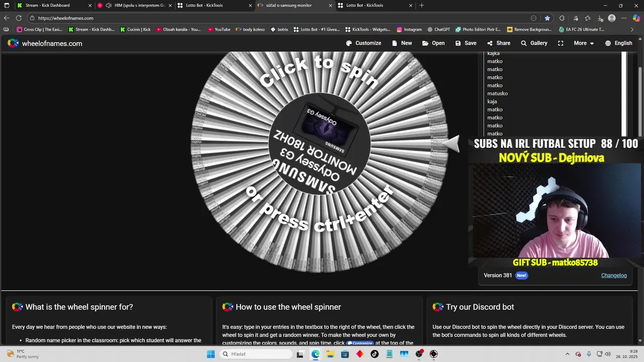Open volume control in system tray
This screenshot has height=362, width=644.
coord(608,354)
